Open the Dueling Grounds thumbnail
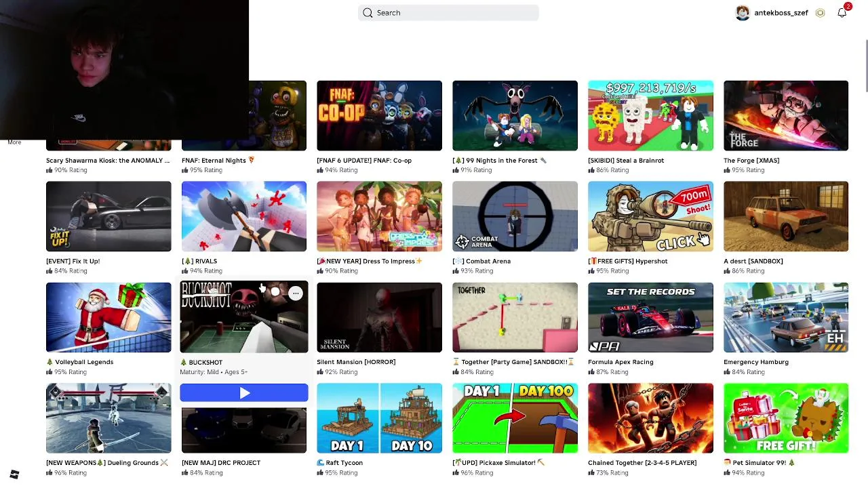Image resolution: width=868 pixels, height=488 pixels. tap(108, 418)
